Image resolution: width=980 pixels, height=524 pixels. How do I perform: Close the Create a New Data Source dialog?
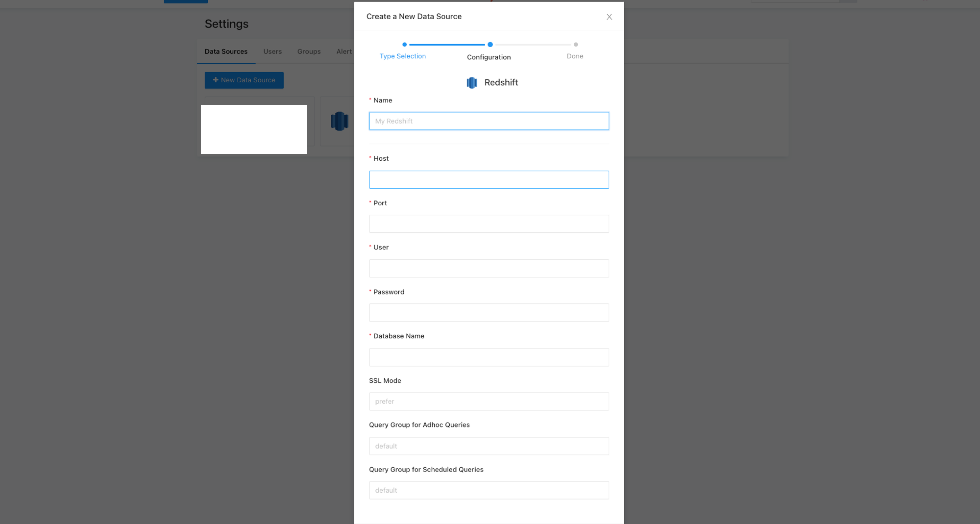click(609, 17)
